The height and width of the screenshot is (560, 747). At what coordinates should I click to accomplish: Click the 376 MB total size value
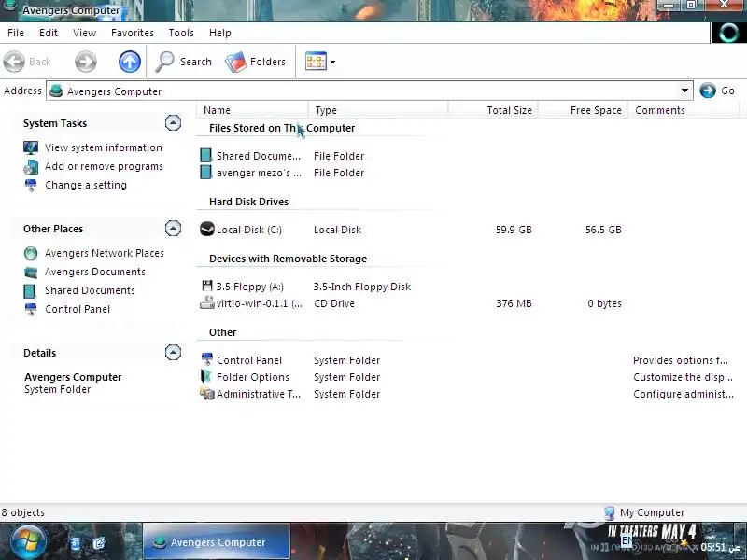tap(514, 303)
